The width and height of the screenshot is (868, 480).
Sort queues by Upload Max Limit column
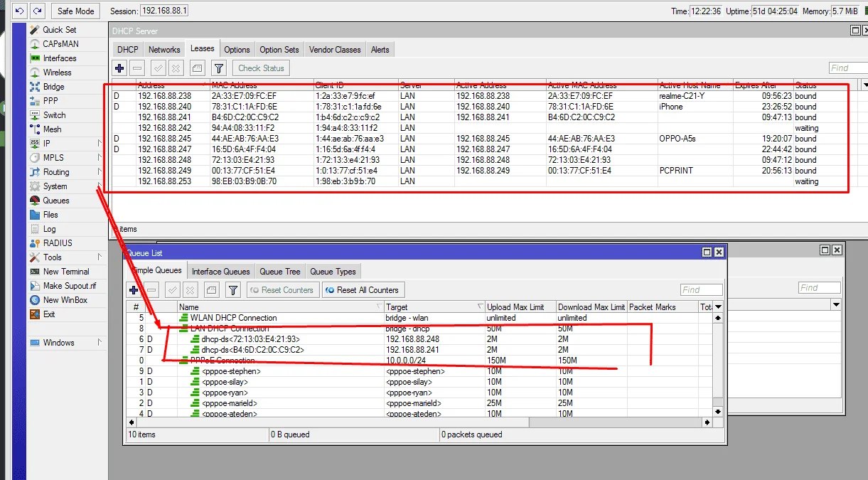coord(520,306)
